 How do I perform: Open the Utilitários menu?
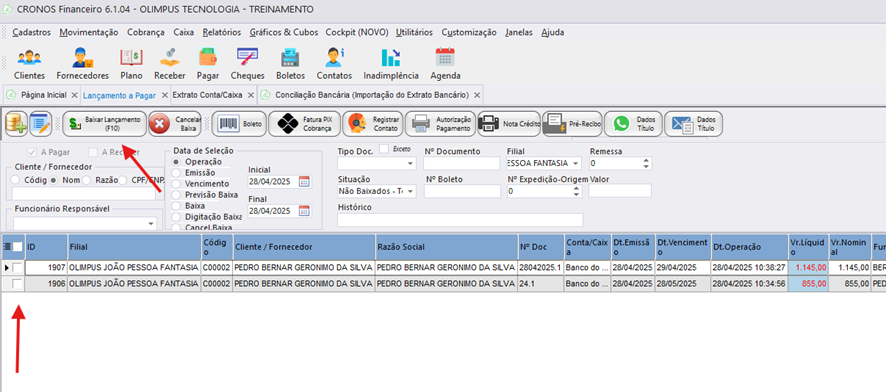click(414, 32)
